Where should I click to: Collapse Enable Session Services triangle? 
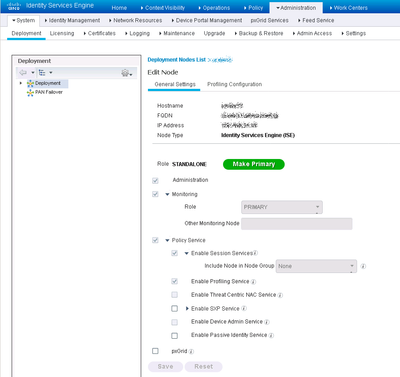coord(187,253)
